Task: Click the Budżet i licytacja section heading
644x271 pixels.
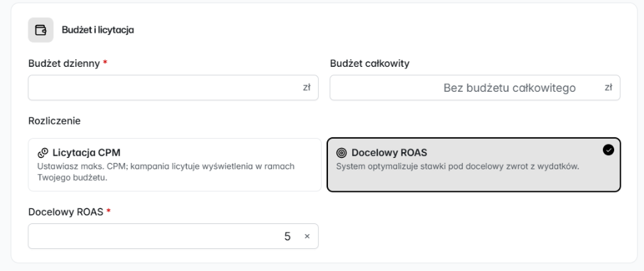Action: coord(98,30)
